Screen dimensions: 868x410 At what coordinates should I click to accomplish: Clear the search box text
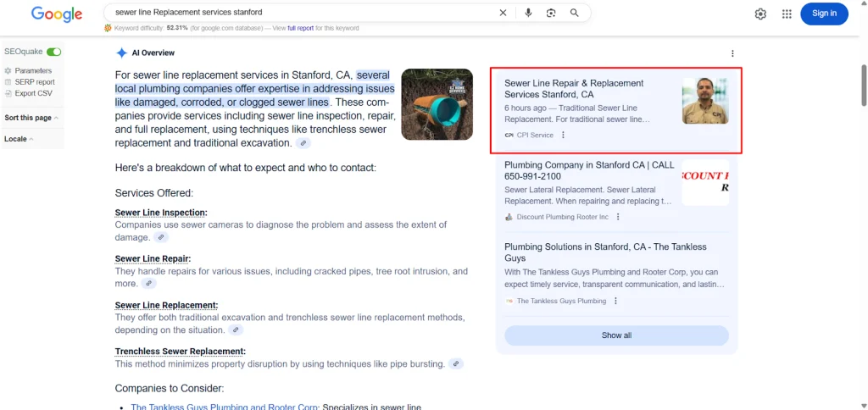[503, 13]
